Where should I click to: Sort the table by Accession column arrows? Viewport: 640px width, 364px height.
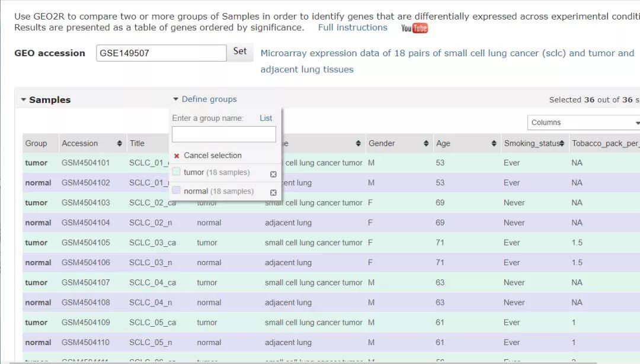[119, 143]
